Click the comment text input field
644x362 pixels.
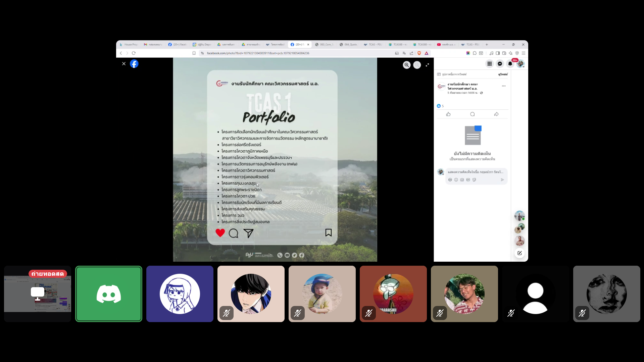click(x=476, y=172)
